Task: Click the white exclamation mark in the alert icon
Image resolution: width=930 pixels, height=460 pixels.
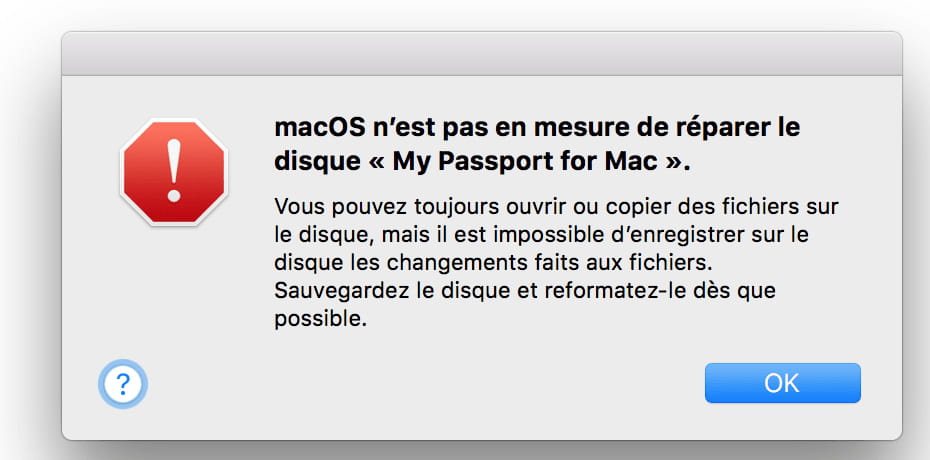Action: click(x=174, y=171)
